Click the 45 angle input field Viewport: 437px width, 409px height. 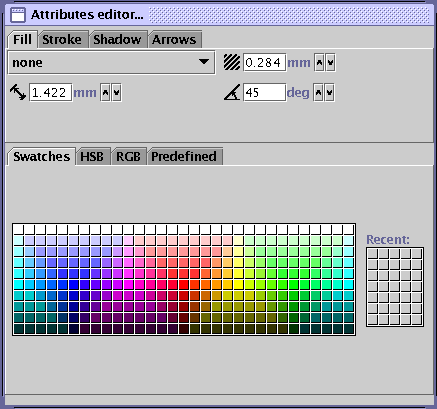tap(264, 92)
